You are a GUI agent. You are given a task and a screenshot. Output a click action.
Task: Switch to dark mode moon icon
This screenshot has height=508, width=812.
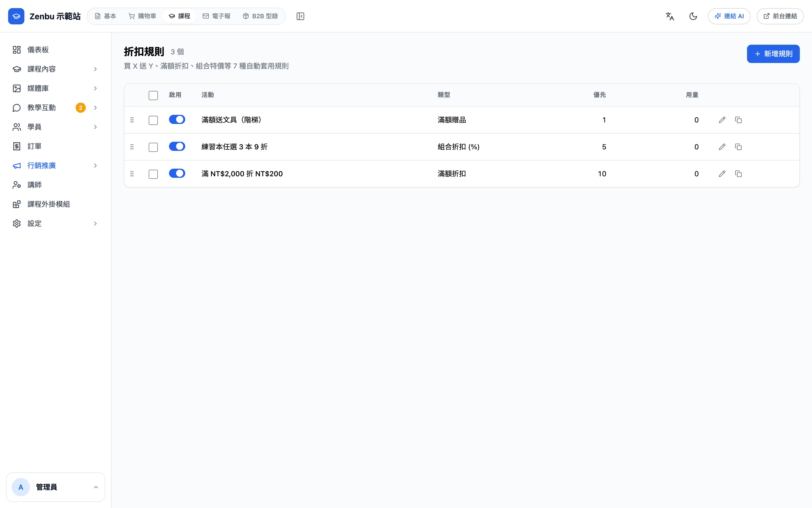click(693, 16)
